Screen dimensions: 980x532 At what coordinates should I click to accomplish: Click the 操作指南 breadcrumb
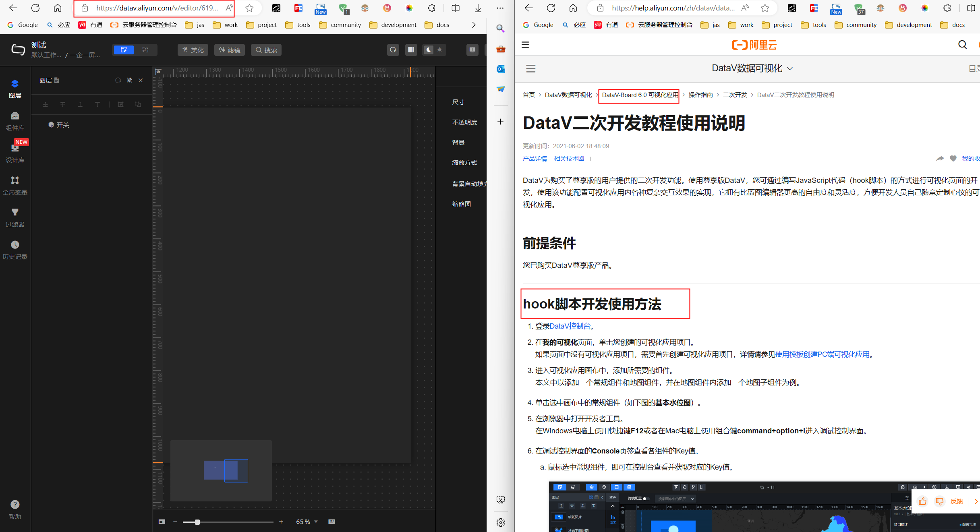(700, 95)
